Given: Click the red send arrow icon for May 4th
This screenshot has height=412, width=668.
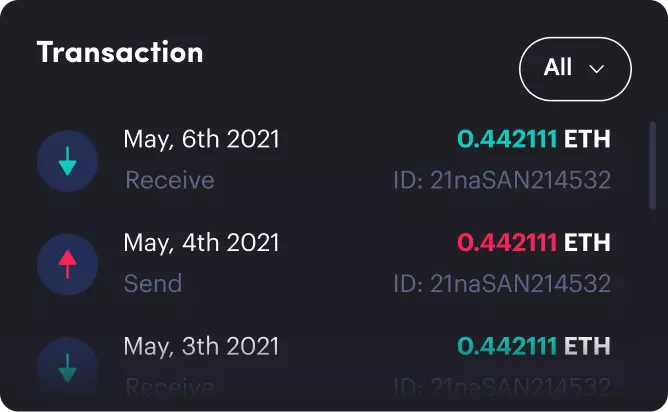Looking at the screenshot, I should point(67,264).
